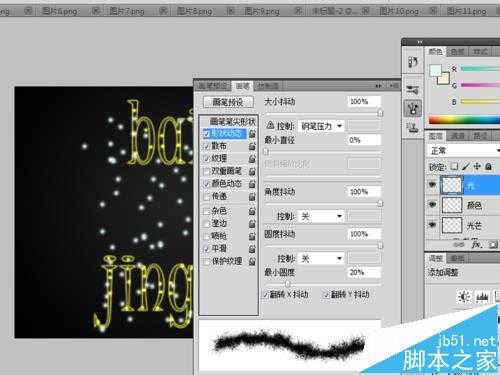Open size jitter control dropdown 钢笔压力
The image size is (500, 375).
[321, 126]
